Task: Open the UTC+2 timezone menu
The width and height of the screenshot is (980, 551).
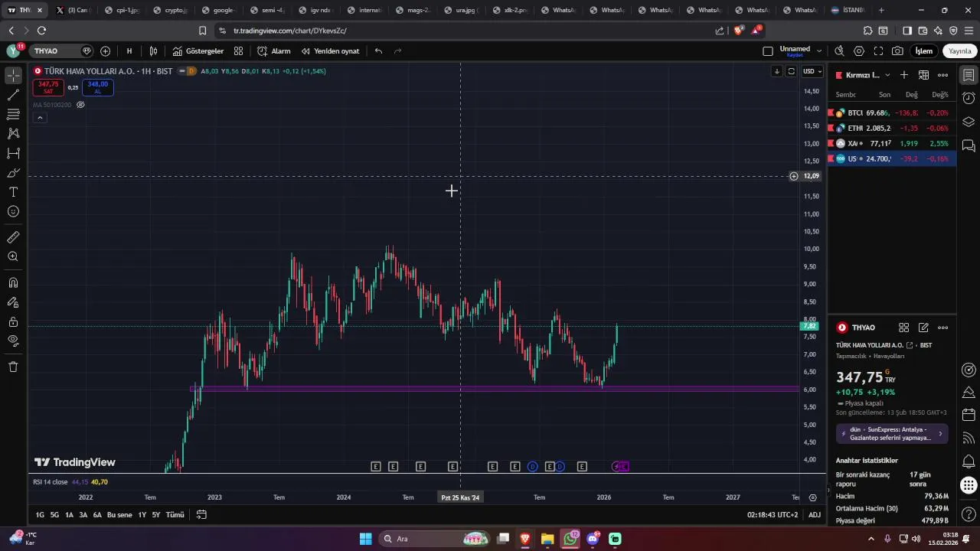Action: [x=773, y=515]
